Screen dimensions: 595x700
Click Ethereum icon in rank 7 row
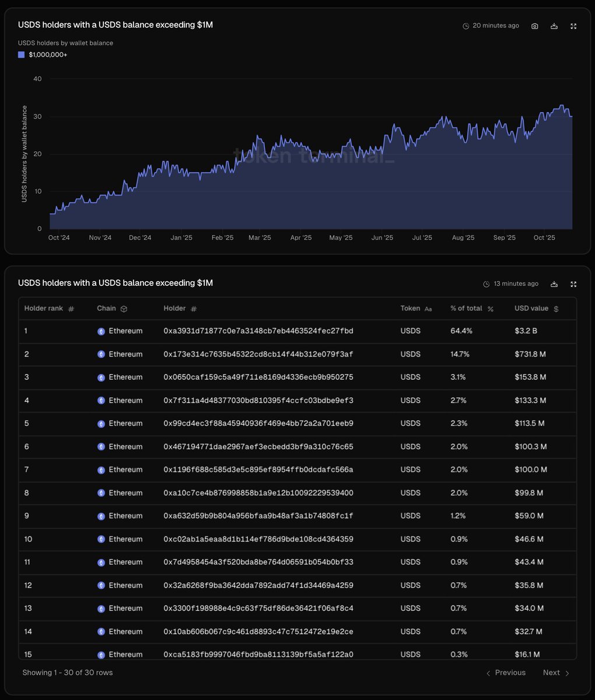click(101, 470)
